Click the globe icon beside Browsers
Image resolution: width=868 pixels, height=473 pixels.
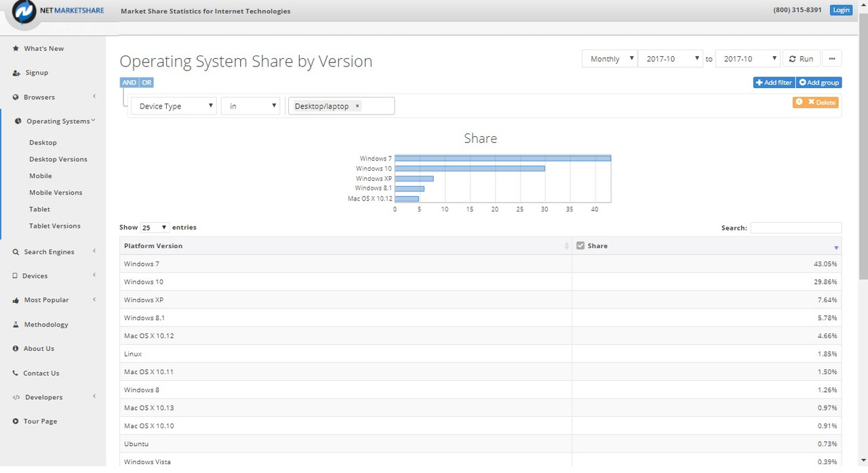pyautogui.click(x=16, y=98)
